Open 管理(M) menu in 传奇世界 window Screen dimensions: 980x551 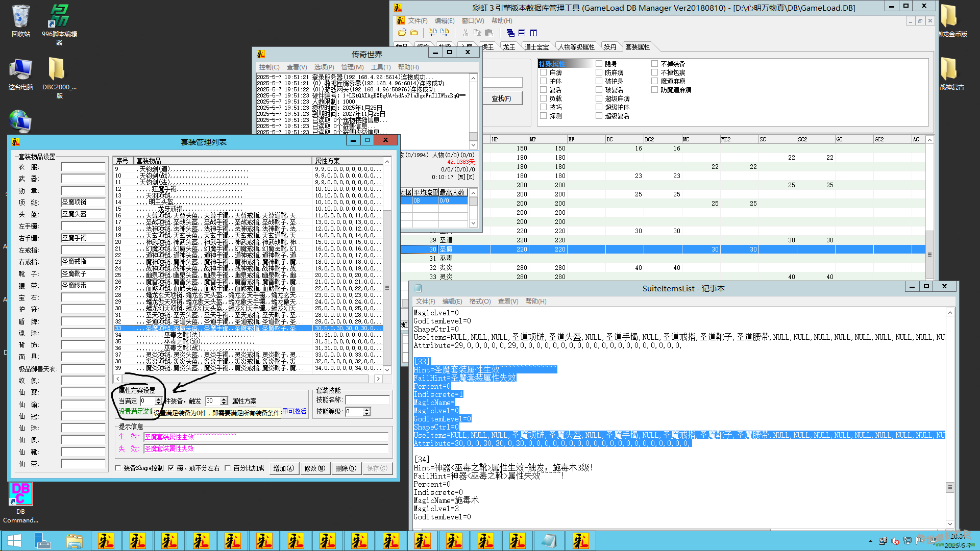(353, 67)
